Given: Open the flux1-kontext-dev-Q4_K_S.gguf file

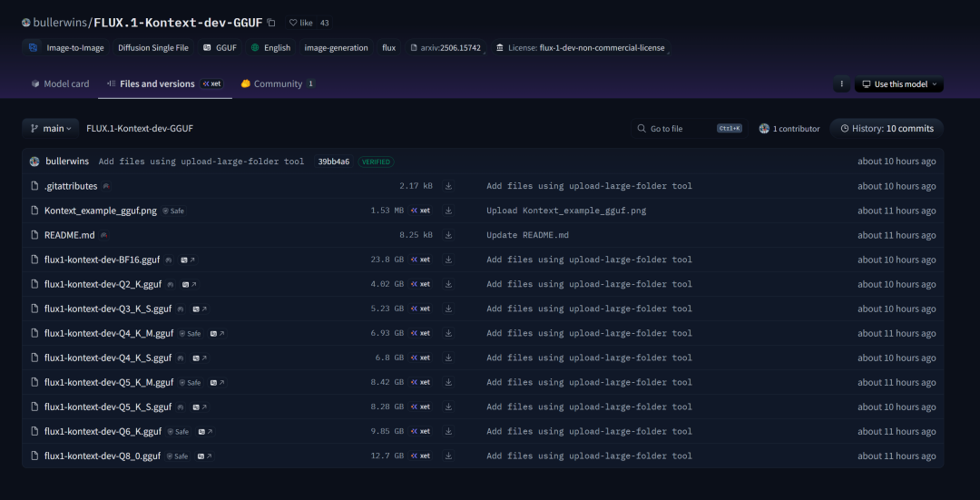Looking at the screenshot, I should [107, 358].
